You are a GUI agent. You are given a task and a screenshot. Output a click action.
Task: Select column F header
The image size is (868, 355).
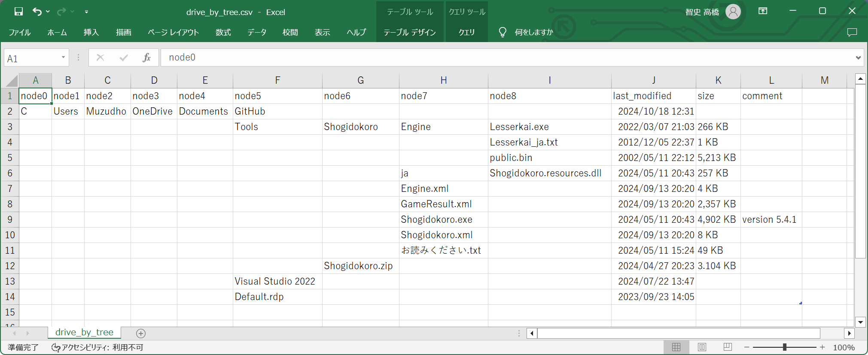point(277,80)
